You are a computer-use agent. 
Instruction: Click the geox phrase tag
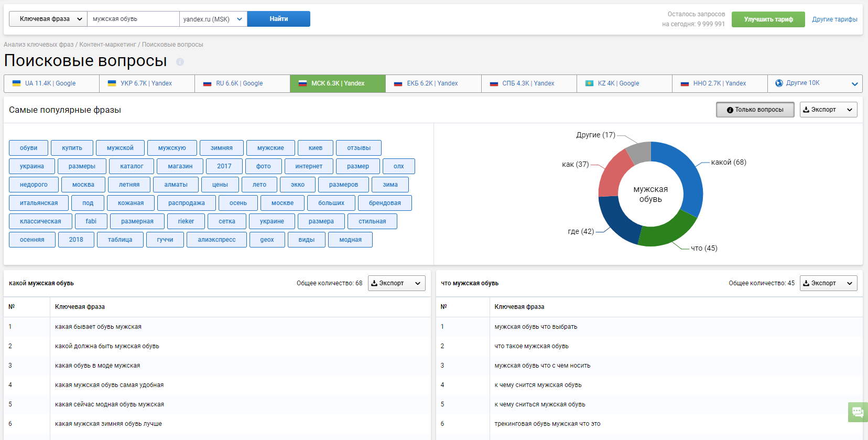[x=267, y=240]
